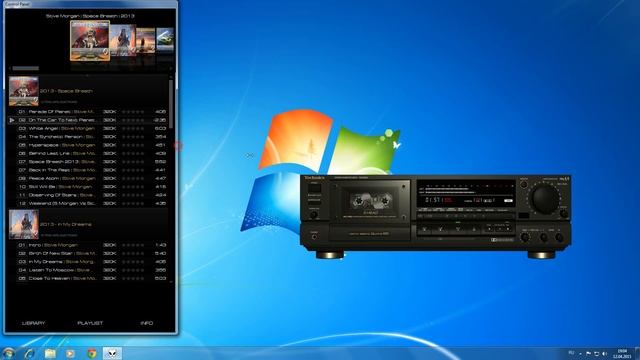Set star rating on 'Hyperspace' row
Viewport: 640px width, 360px height.
pos(133,145)
